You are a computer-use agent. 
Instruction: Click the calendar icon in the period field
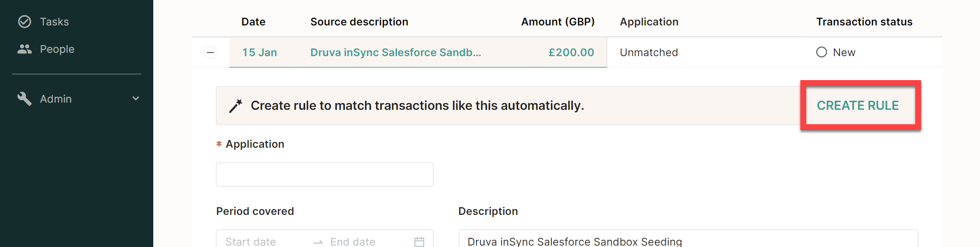(419, 242)
